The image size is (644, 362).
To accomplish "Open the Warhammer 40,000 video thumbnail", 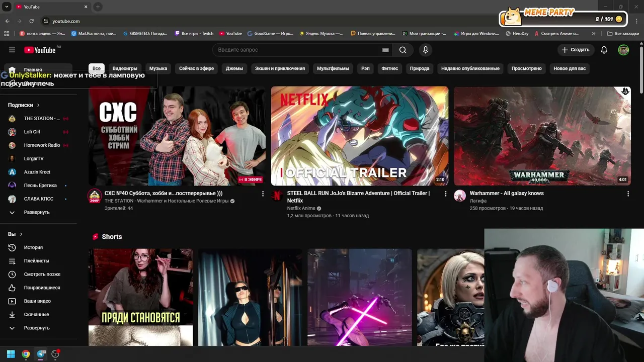I will 542,136.
